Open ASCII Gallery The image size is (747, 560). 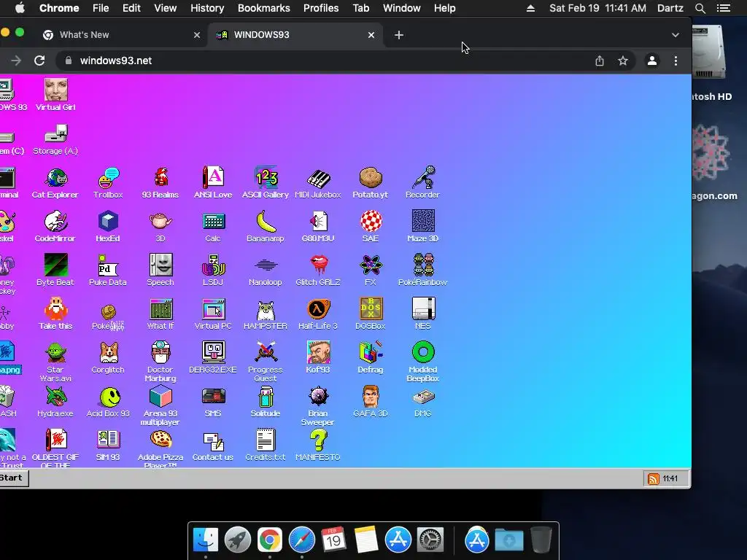coord(266,183)
